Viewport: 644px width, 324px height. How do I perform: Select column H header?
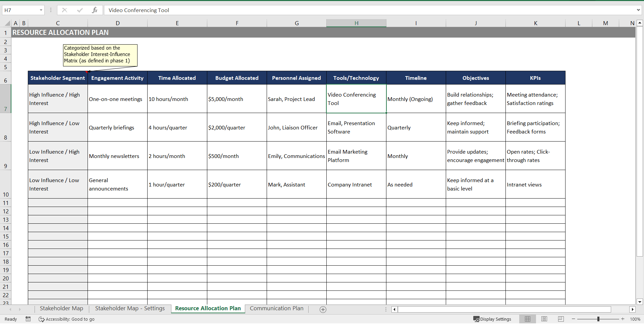click(356, 23)
